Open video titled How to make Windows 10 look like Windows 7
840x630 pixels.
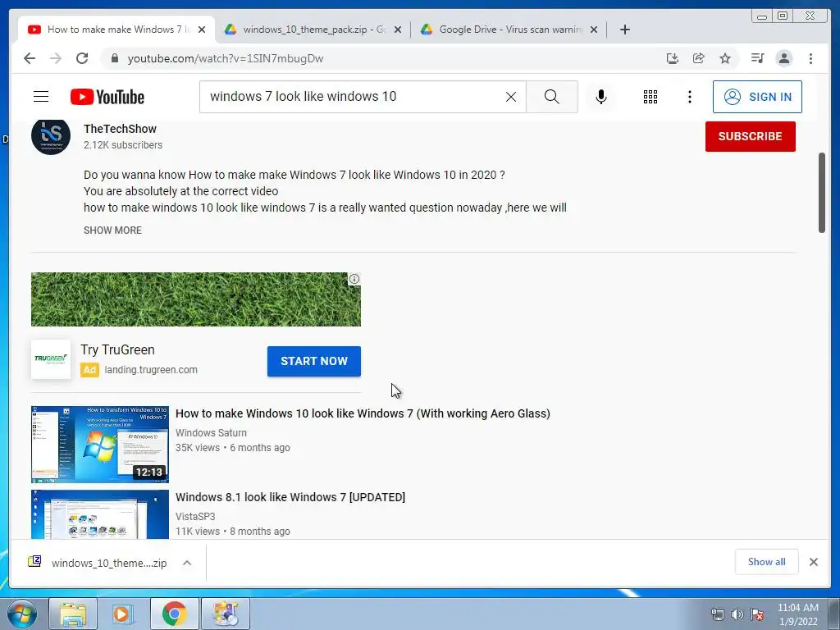point(363,413)
